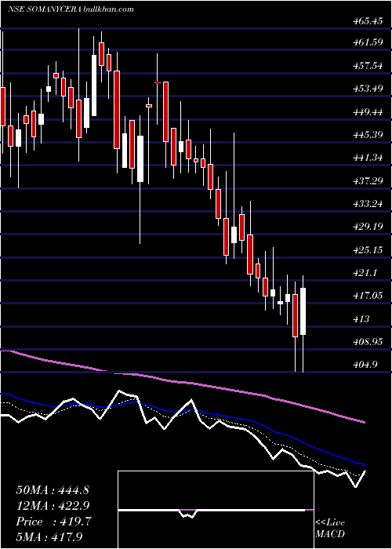Select the 433.24 price label

point(368,204)
